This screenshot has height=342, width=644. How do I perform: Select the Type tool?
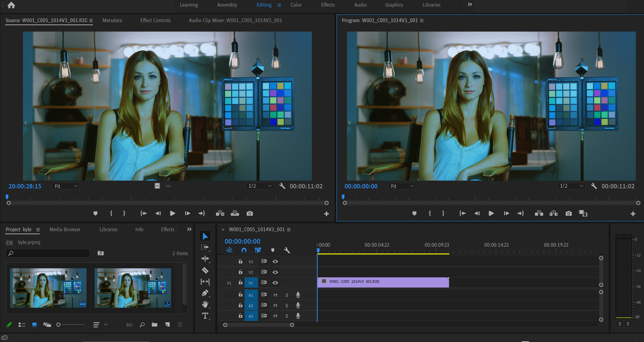pyautogui.click(x=205, y=316)
